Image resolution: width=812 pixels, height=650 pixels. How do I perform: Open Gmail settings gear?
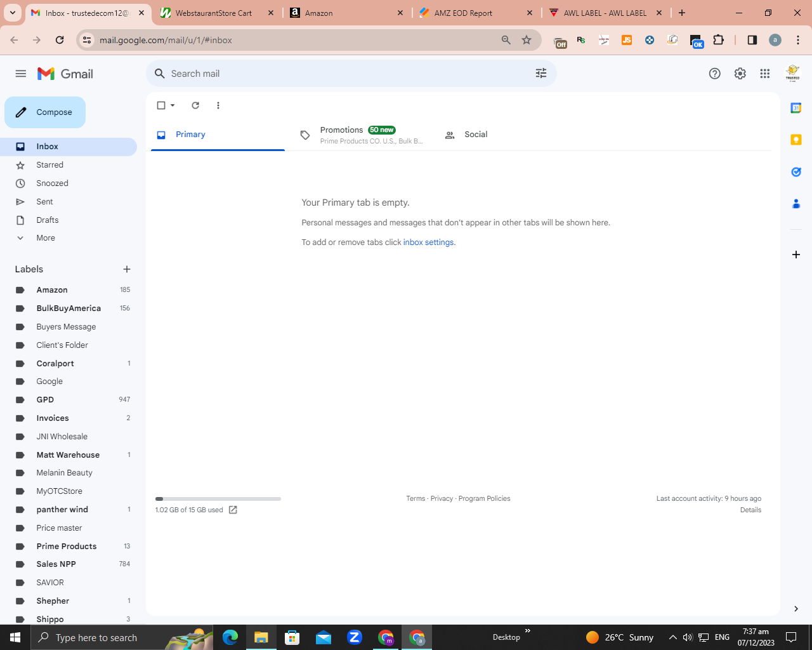pos(740,74)
